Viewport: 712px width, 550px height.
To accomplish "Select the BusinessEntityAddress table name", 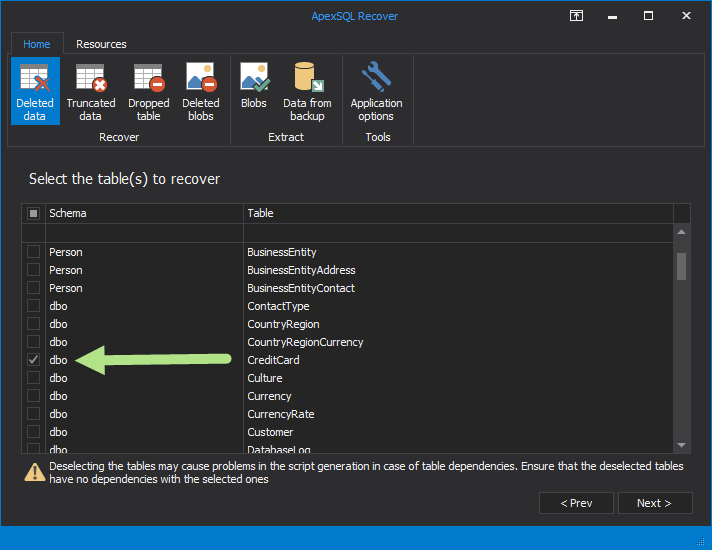I will point(301,270).
